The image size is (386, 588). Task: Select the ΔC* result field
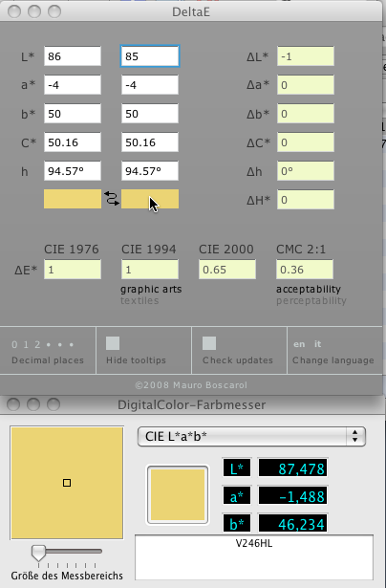pyautogui.click(x=306, y=142)
